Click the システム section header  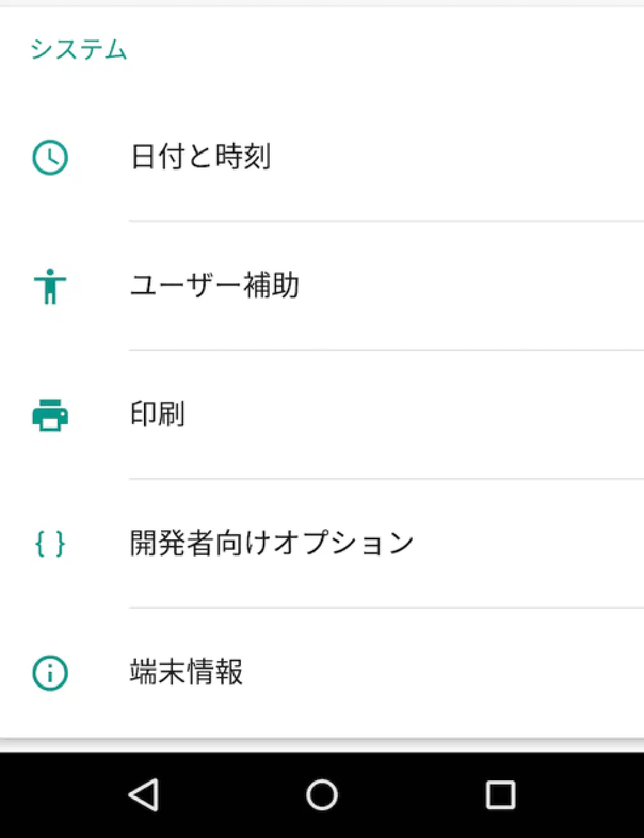(79, 50)
